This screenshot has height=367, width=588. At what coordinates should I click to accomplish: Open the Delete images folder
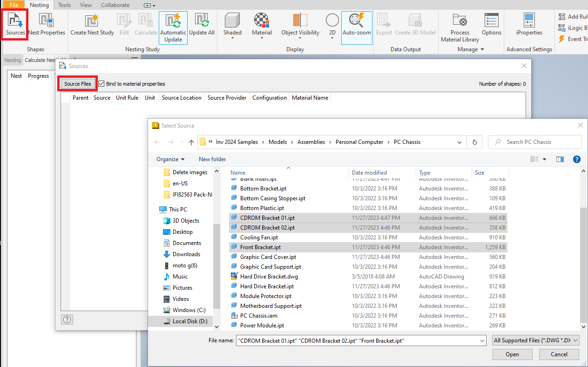pos(190,172)
